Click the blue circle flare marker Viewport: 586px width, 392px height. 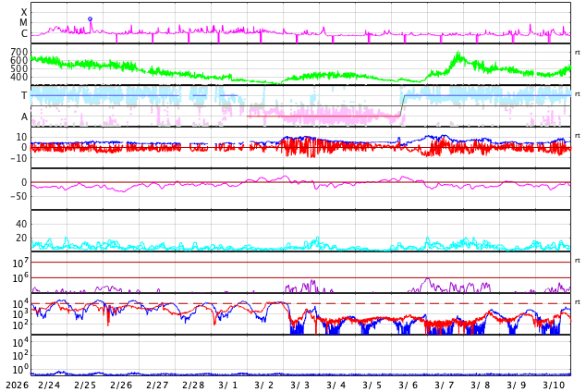coord(90,18)
